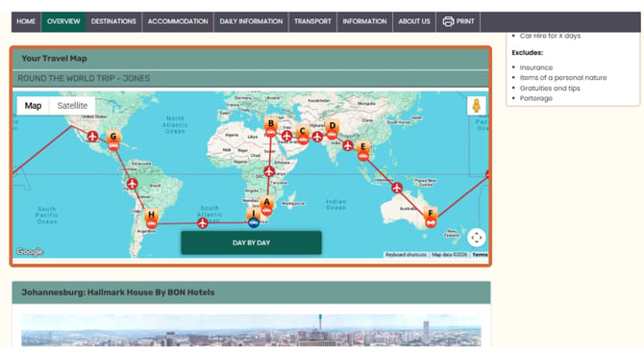The width and height of the screenshot is (644, 358).
Task: Switch map to Satellite view
Action: tap(72, 106)
